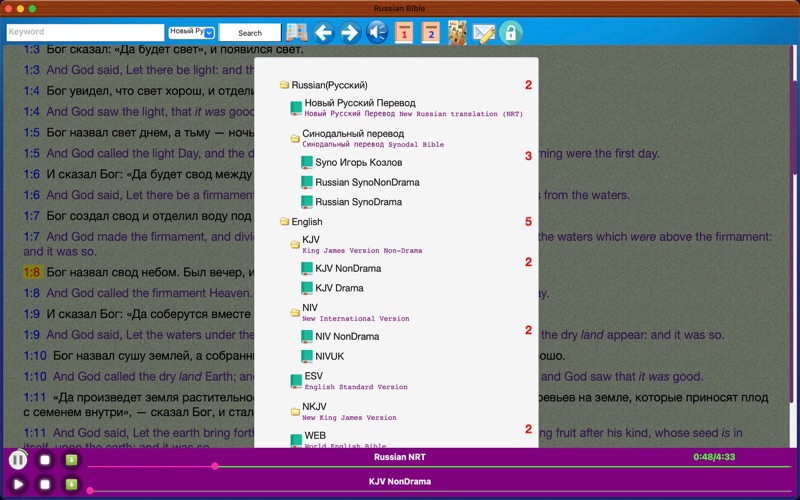Click the Search button
The width and height of the screenshot is (800, 500).
pyautogui.click(x=250, y=33)
